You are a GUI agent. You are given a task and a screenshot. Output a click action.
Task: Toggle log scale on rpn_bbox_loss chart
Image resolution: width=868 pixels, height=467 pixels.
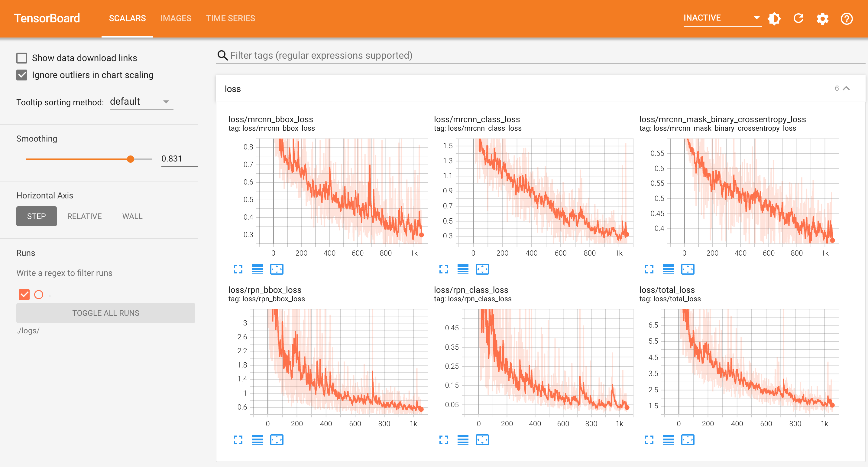coord(257,440)
